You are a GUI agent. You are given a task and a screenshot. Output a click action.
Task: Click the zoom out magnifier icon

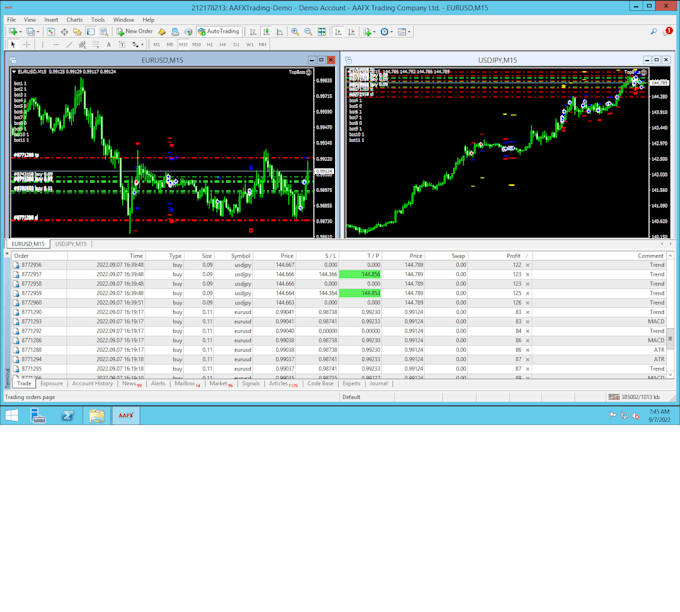point(308,32)
